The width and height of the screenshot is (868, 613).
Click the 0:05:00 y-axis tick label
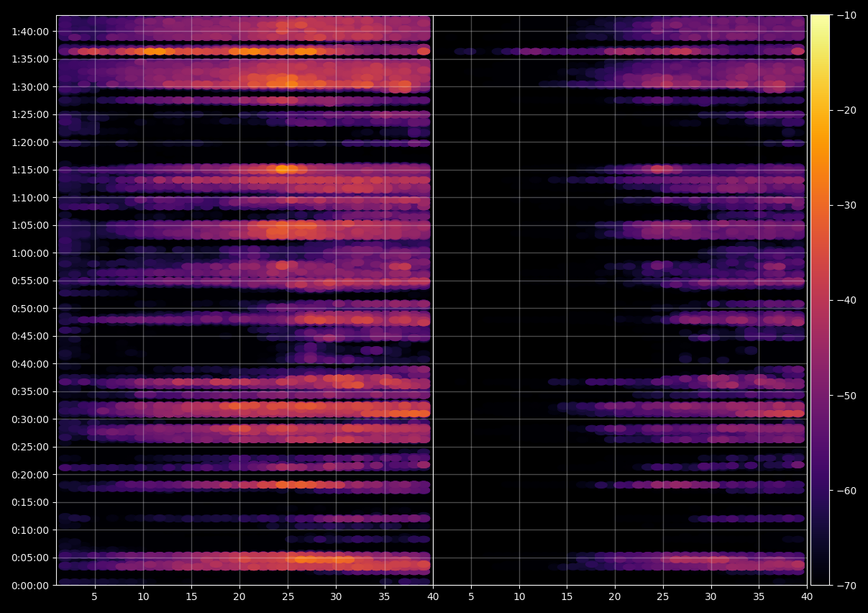pos(29,558)
